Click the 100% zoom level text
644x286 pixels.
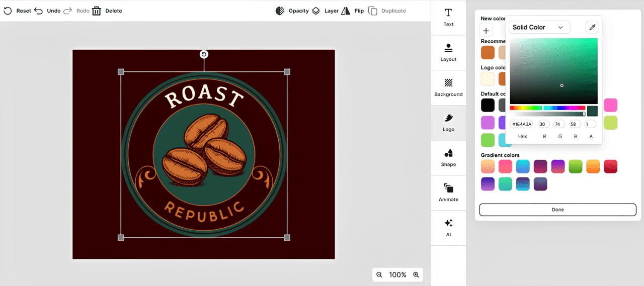[397, 275]
